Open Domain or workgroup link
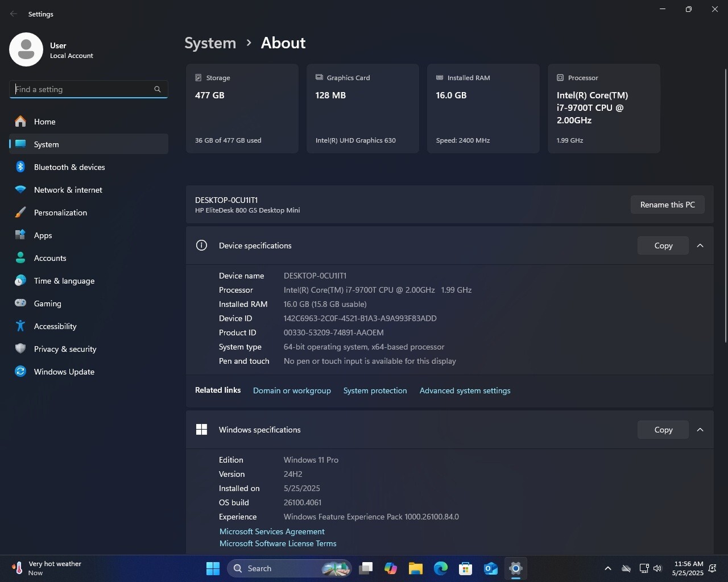728x582 pixels. (292, 390)
